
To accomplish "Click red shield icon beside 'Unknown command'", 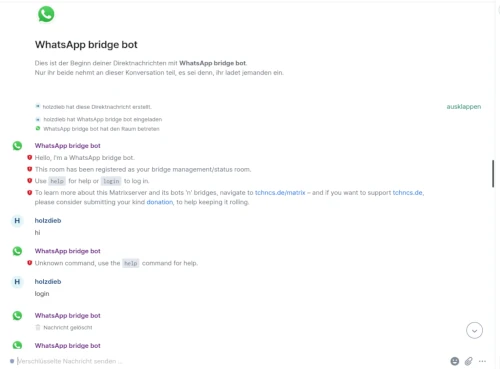I will 30,263.
